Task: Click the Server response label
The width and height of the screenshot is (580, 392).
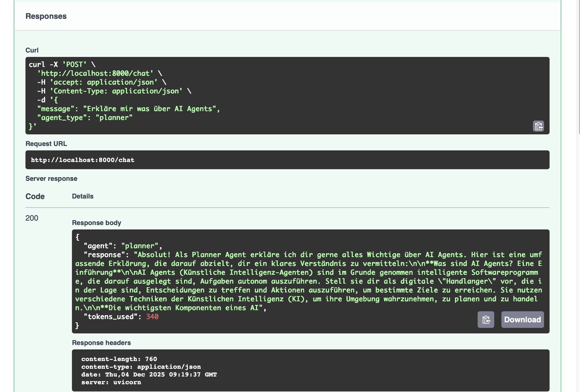Action: [x=51, y=178]
